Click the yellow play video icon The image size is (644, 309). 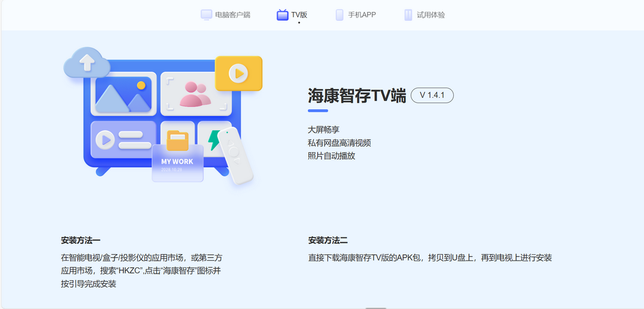pyautogui.click(x=239, y=73)
